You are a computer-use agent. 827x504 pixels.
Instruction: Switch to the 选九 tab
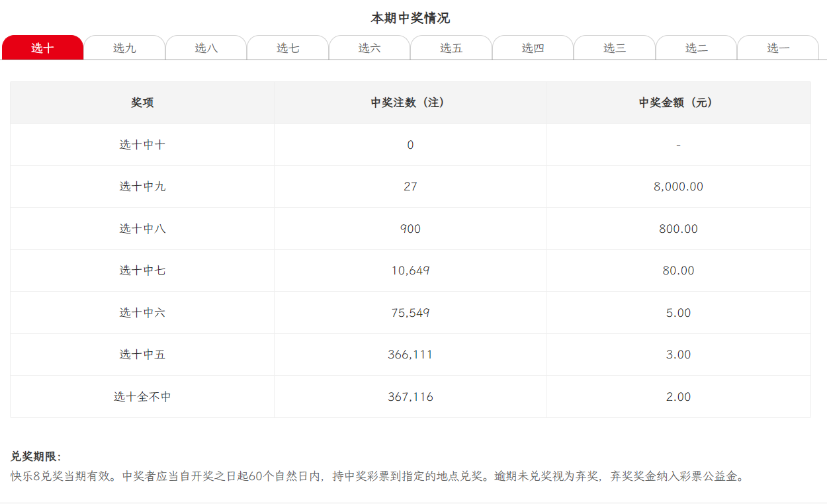124,48
